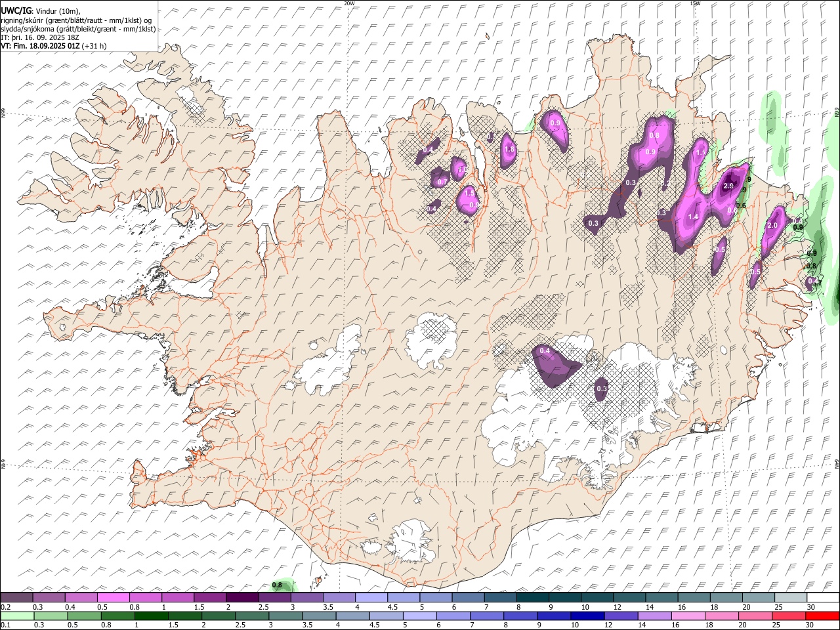Click the "slydda/snjókoma" legend description line
The height and width of the screenshot is (630, 840).
pos(78,29)
